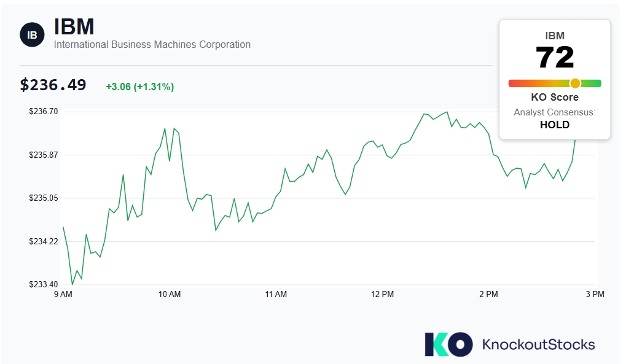This screenshot has height=364, width=626.
Task: Click the $236.49 current price
Action: click(53, 85)
